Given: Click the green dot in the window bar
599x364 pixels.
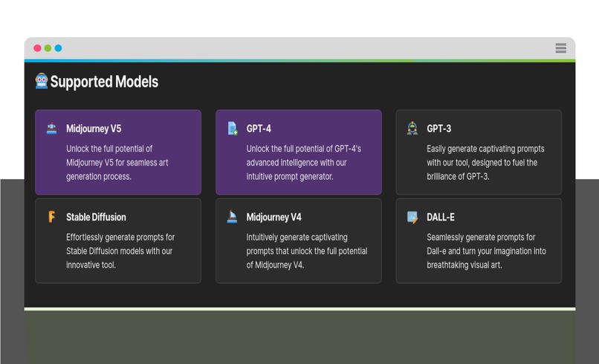Looking at the screenshot, I should point(48,48).
